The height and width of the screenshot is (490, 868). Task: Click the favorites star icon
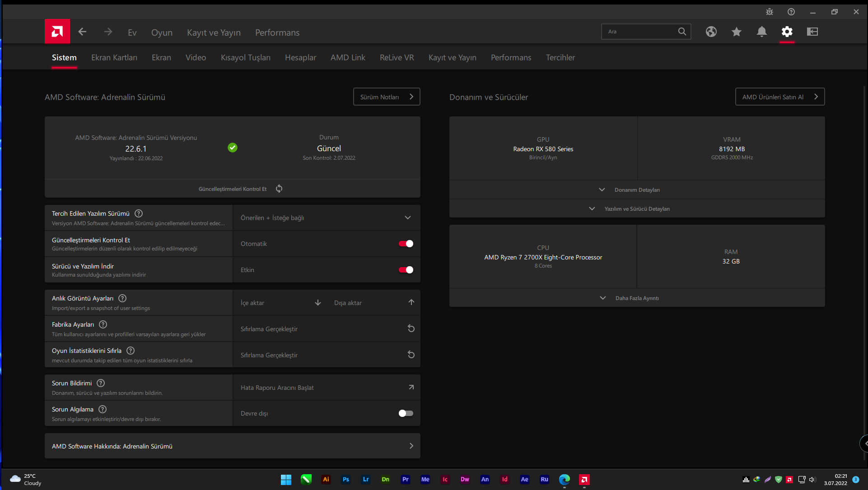(737, 32)
